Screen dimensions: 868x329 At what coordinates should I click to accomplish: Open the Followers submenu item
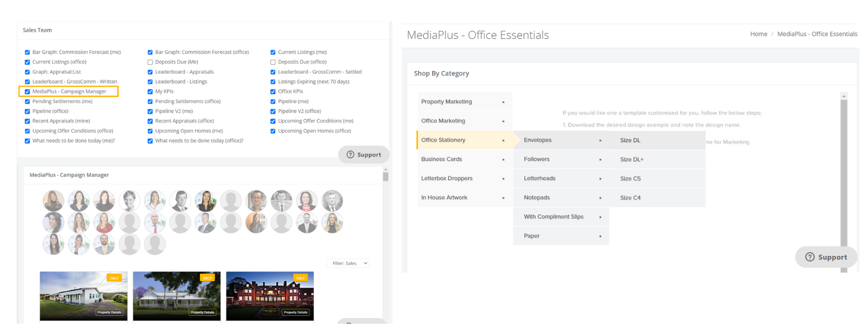[x=561, y=159]
